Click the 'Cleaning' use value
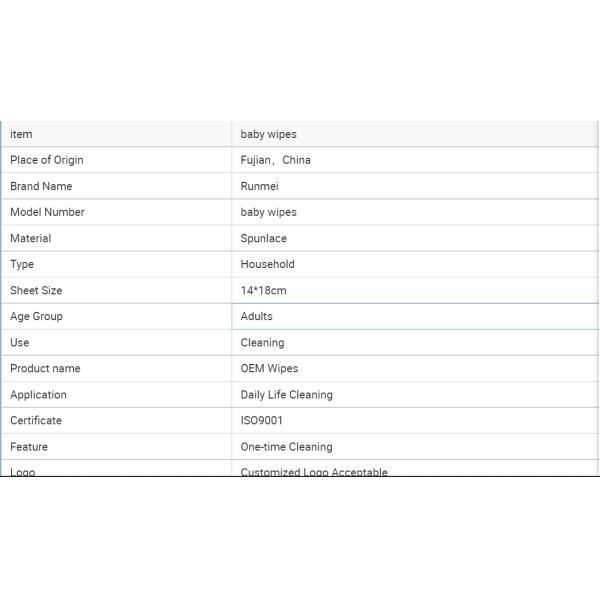The image size is (600, 600). [262, 342]
